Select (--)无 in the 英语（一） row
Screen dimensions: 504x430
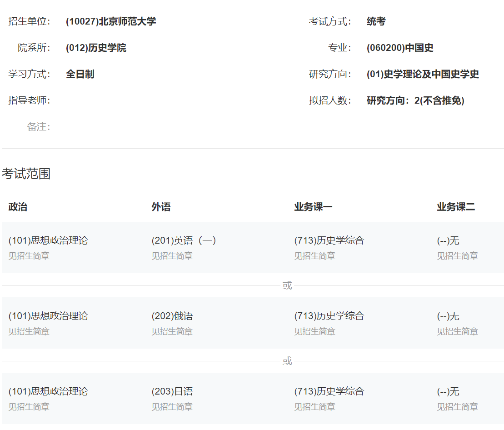(x=448, y=240)
